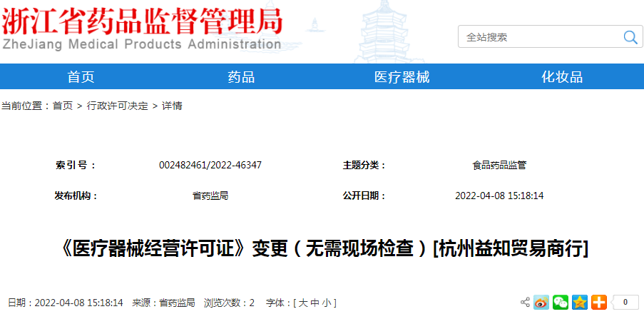
Task: Set font size to 中
Action: tap(315, 303)
